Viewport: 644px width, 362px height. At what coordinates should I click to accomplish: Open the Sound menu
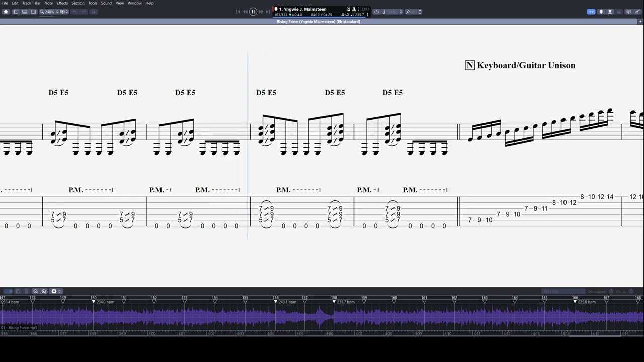pos(106,3)
